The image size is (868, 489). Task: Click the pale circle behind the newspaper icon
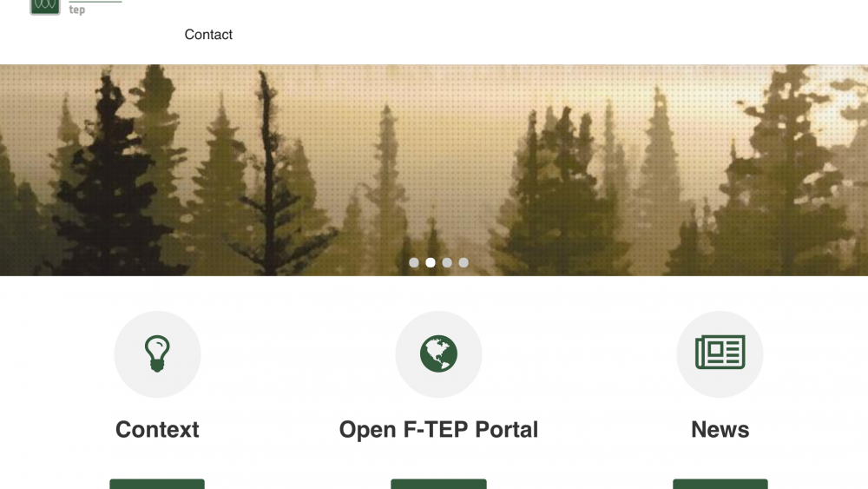click(720, 354)
